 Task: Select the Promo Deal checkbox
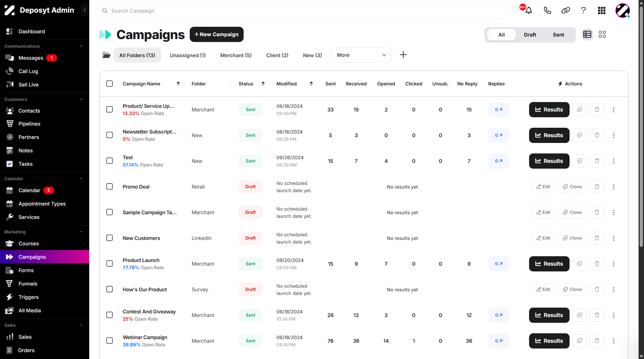tap(110, 186)
